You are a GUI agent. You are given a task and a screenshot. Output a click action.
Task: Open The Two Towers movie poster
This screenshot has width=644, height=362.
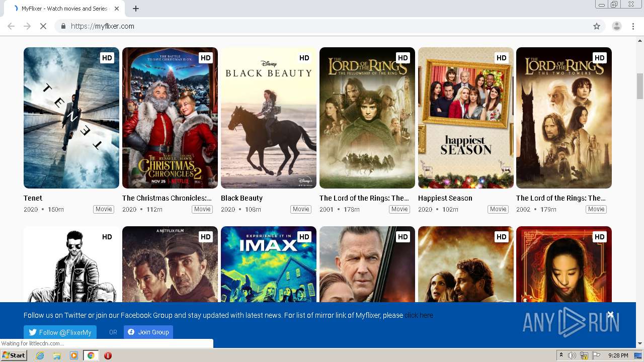click(x=564, y=118)
